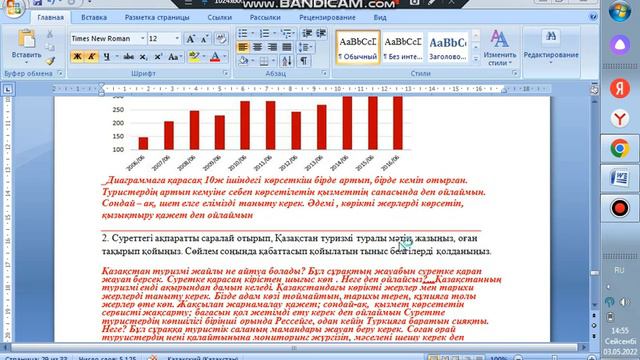Toggle subscript formatting
This screenshot has height=360, width=640.
pos(143,57)
